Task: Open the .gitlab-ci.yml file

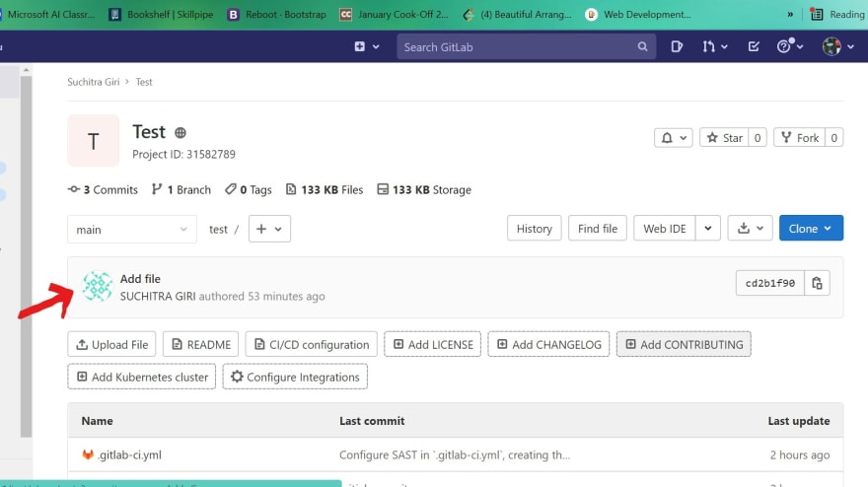Action: [129, 454]
